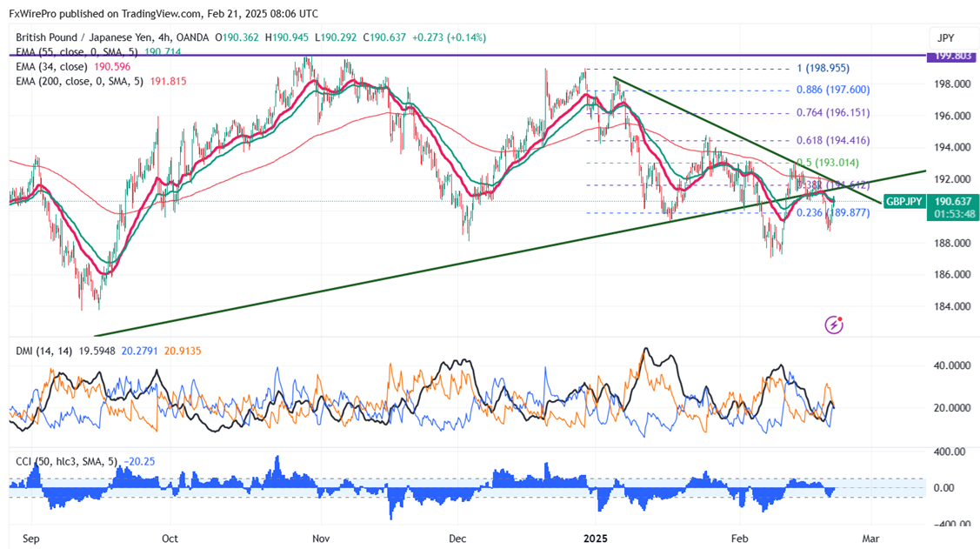
Task: Select the JPY currency button
Action: [945, 38]
